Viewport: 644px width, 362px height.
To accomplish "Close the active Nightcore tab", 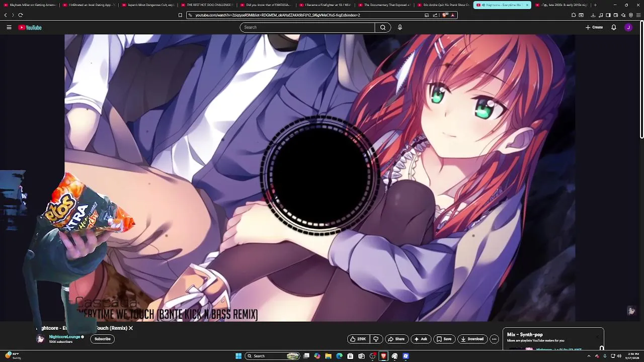I will click(527, 5).
